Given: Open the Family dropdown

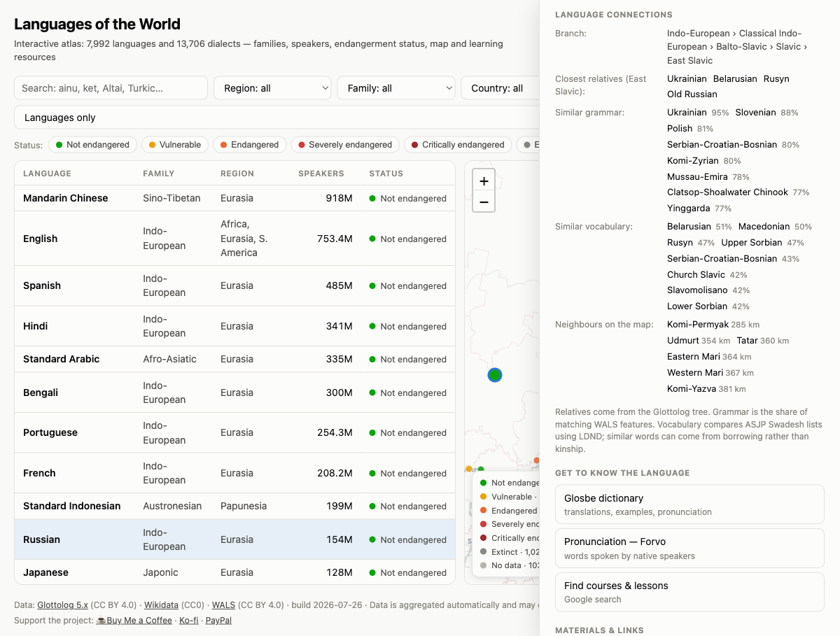Looking at the screenshot, I should 396,88.
